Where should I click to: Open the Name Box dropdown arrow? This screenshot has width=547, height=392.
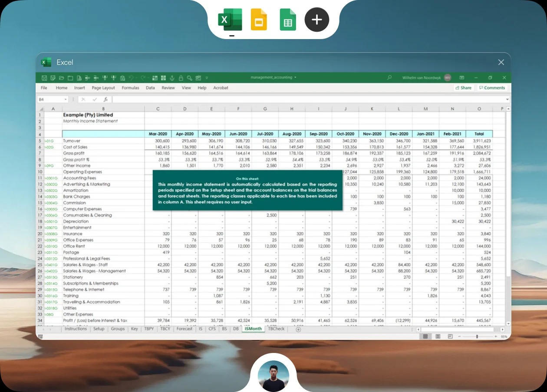tap(66, 99)
